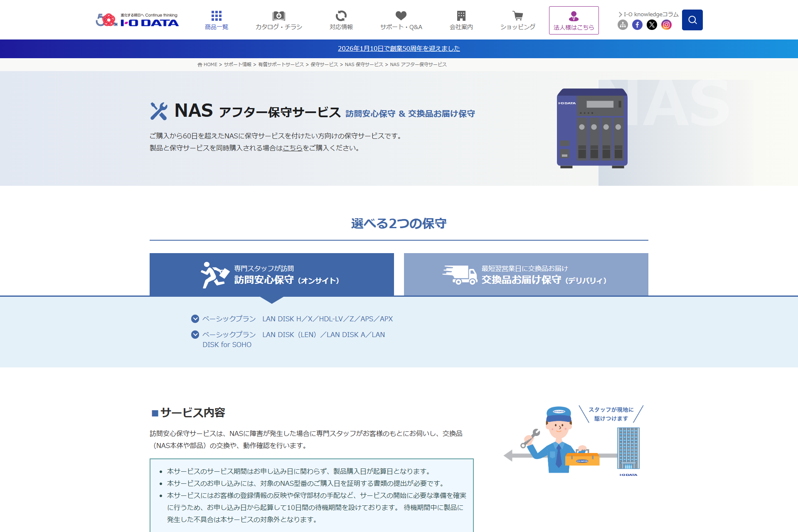Open the Instagram icon
The width and height of the screenshot is (798, 532).
coord(666,25)
